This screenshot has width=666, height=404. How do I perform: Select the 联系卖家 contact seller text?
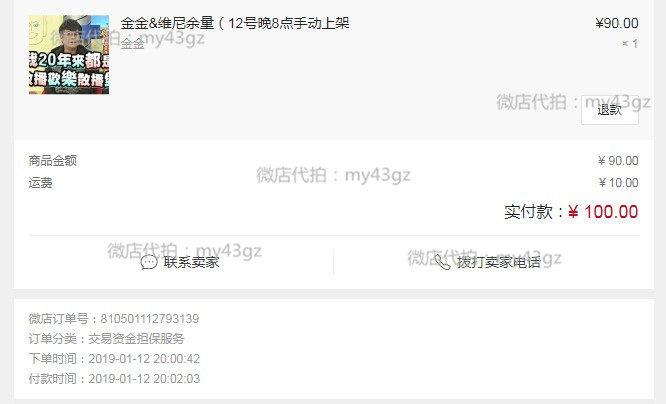pyautogui.click(x=192, y=262)
